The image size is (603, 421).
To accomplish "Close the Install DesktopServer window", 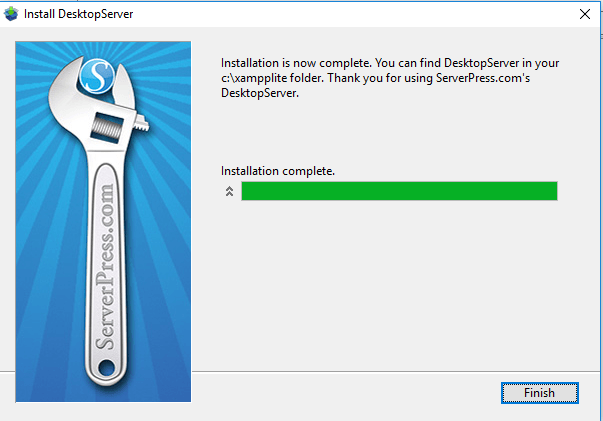I will [585, 14].
